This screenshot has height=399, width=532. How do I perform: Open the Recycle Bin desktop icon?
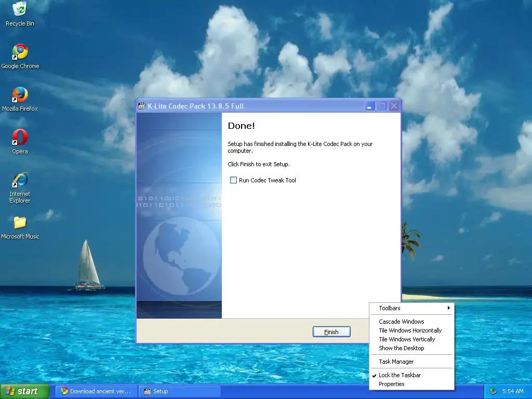[20, 14]
